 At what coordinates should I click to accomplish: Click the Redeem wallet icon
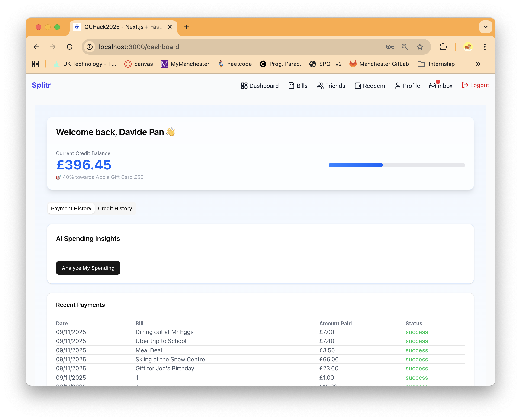tap(358, 86)
